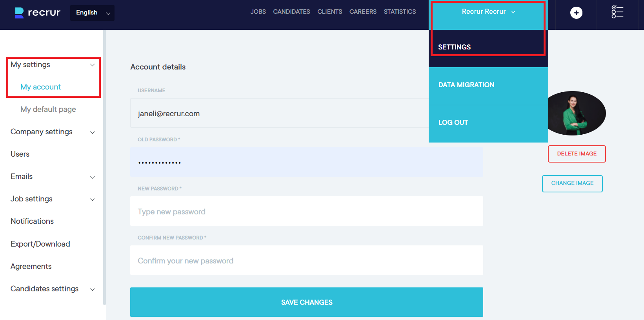The height and width of the screenshot is (320, 644).
Task: Expand the Recrur Recrur user menu
Action: (x=488, y=12)
